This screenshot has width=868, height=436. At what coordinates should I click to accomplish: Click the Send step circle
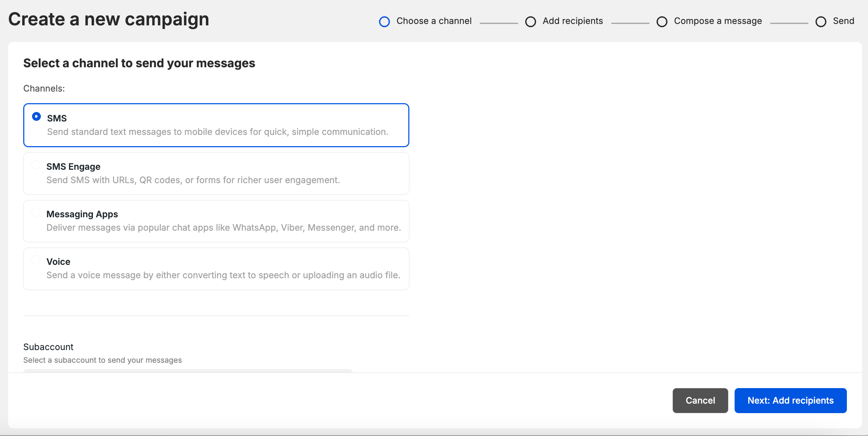821,22
